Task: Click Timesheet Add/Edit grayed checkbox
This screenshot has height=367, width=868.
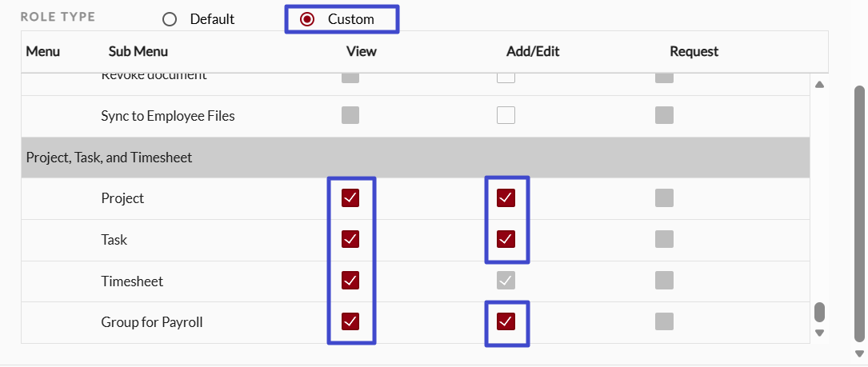Action: coord(506,280)
